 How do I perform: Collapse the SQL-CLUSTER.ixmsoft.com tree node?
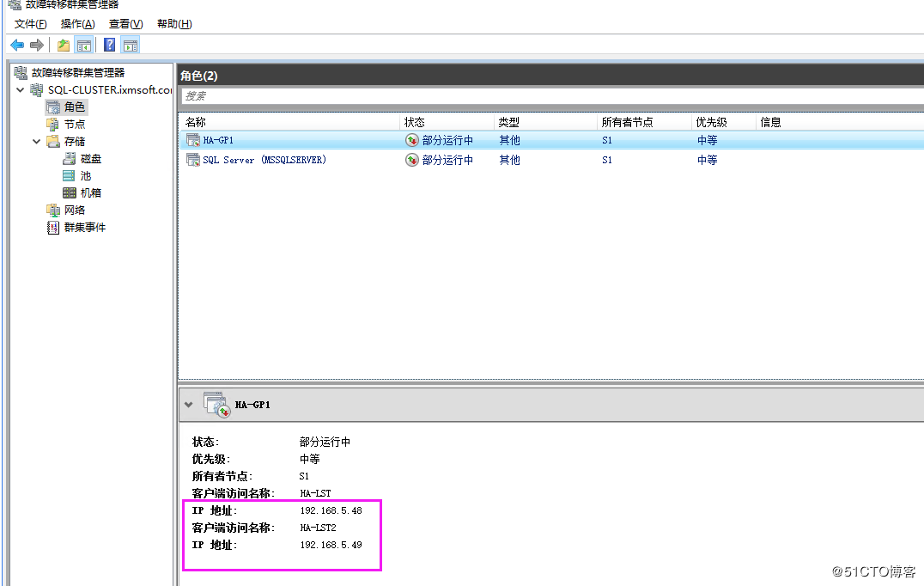point(19,89)
